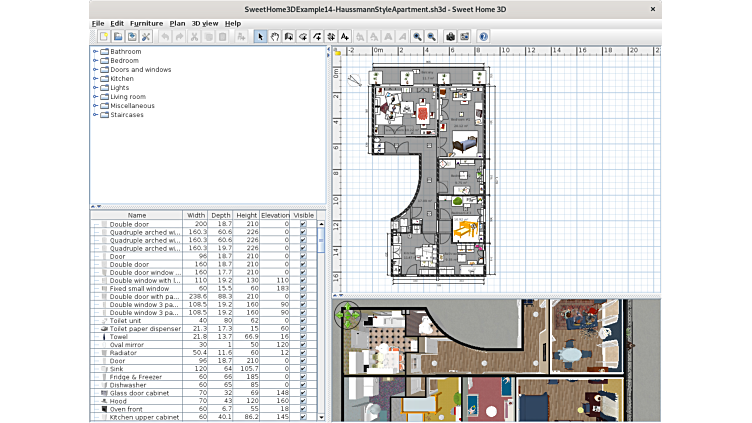Open the Plan menu
Screen dimensions: 752x423
[x=177, y=23]
